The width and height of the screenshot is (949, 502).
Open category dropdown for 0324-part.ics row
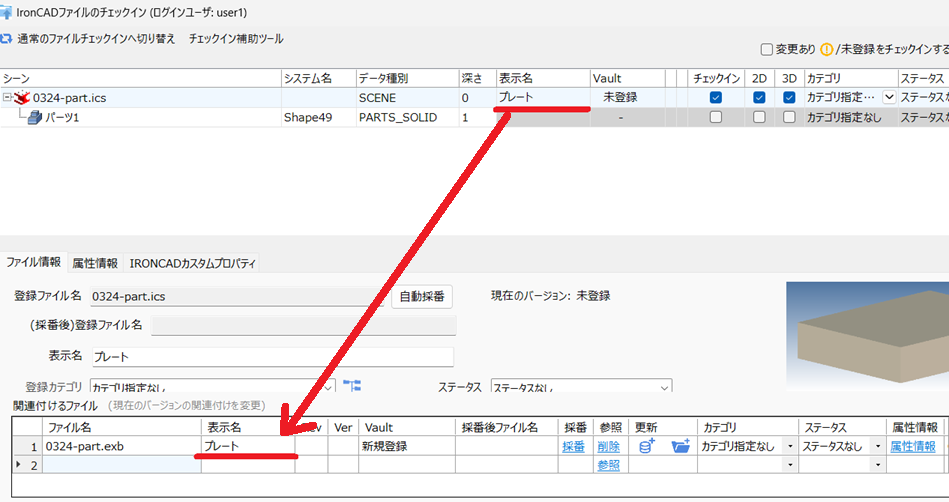click(x=888, y=97)
